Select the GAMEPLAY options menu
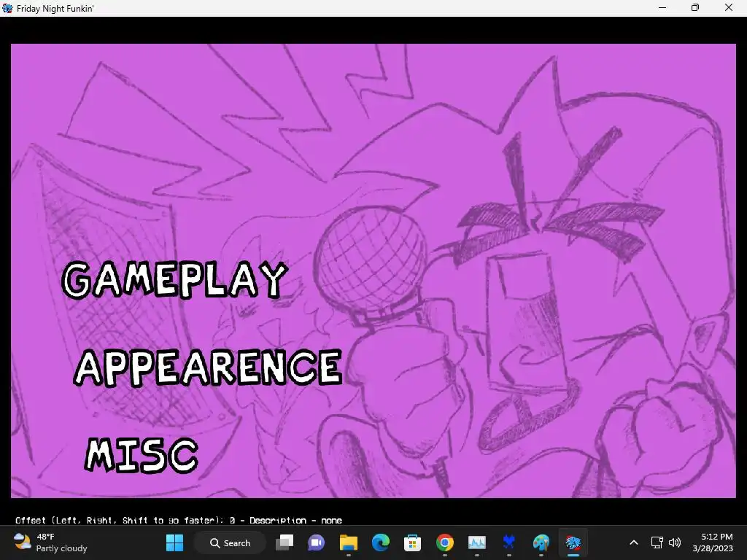 click(x=174, y=279)
